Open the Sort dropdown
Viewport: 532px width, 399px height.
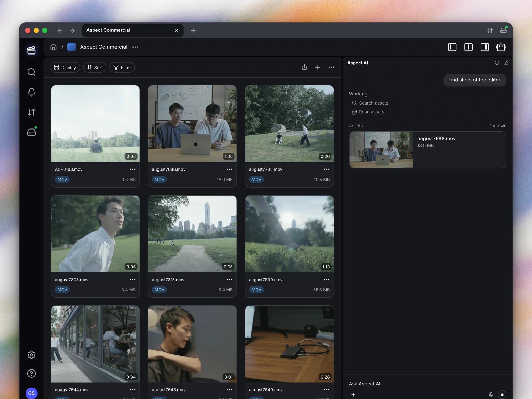pos(95,68)
